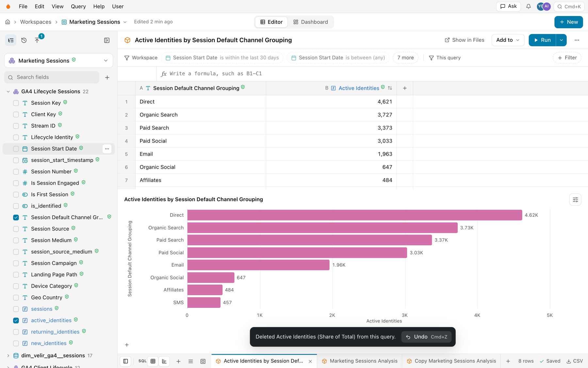Image resolution: width=588 pixels, height=368 pixels.
Task: Click the formula bar input
Action: (372, 74)
